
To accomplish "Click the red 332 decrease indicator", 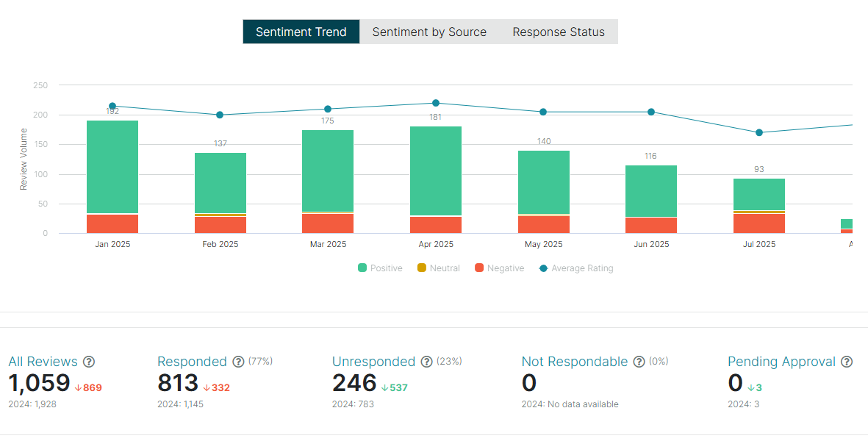I will (216, 387).
